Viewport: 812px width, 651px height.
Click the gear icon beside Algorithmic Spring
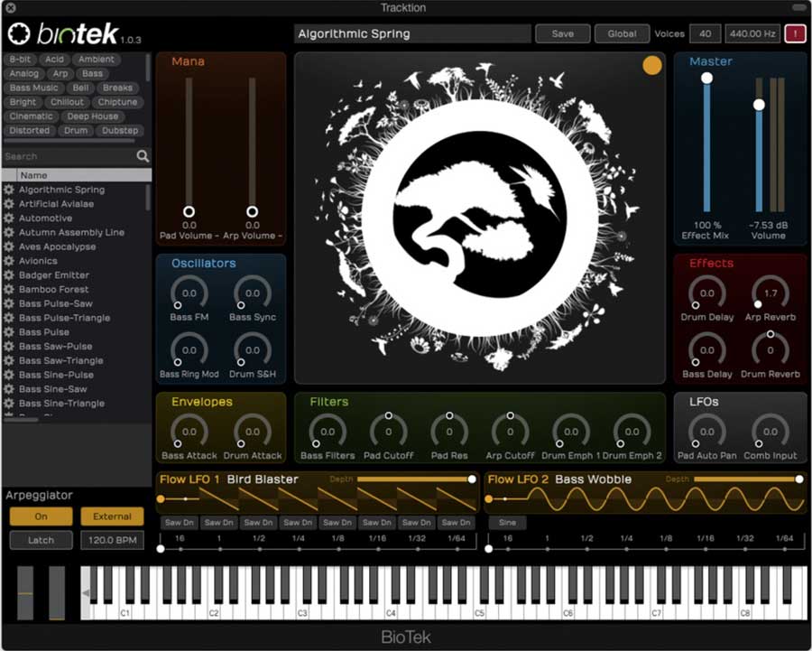point(9,190)
